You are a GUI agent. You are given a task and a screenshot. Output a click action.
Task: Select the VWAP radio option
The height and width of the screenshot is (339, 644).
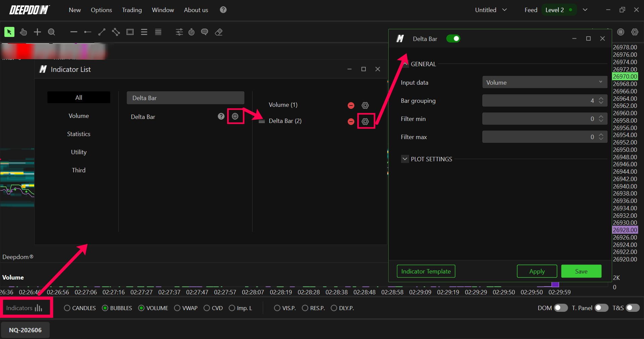[x=177, y=308]
